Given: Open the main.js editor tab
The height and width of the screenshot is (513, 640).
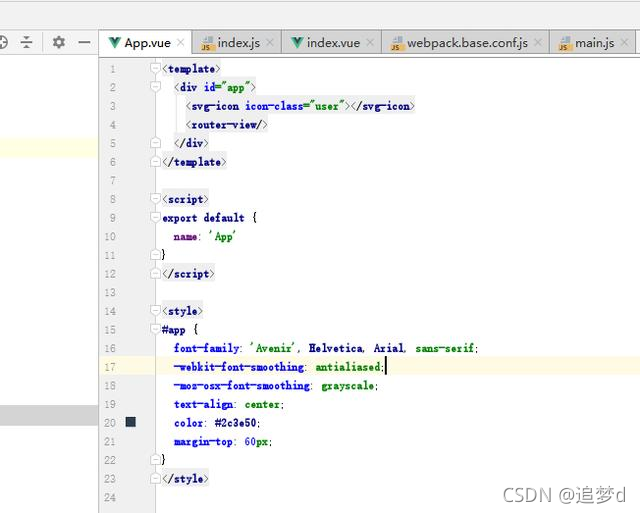Looking at the screenshot, I should pos(593,43).
